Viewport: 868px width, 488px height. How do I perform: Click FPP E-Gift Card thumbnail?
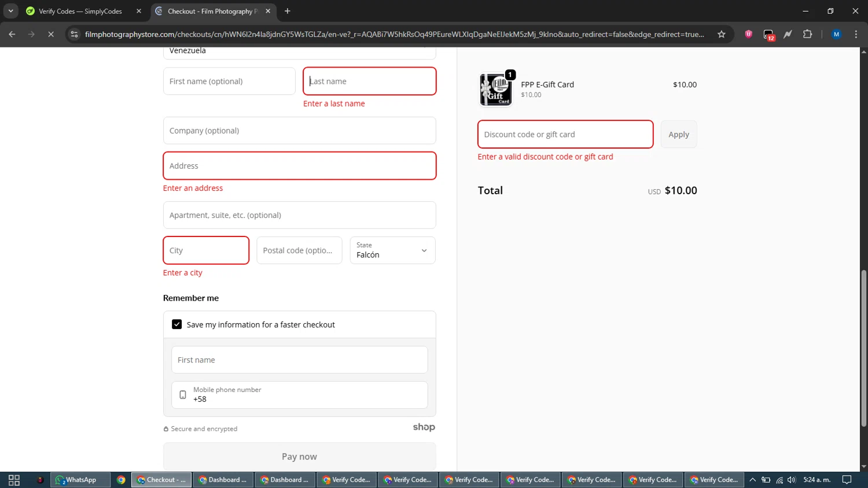(496, 89)
